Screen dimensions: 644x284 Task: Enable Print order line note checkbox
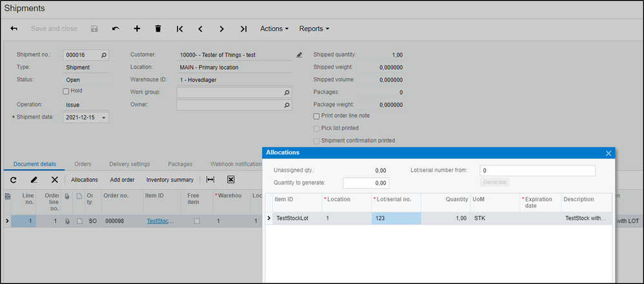pyautogui.click(x=316, y=116)
